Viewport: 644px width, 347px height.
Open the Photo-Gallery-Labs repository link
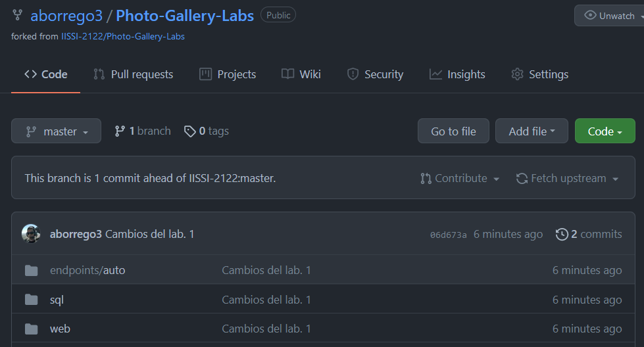coord(185,16)
